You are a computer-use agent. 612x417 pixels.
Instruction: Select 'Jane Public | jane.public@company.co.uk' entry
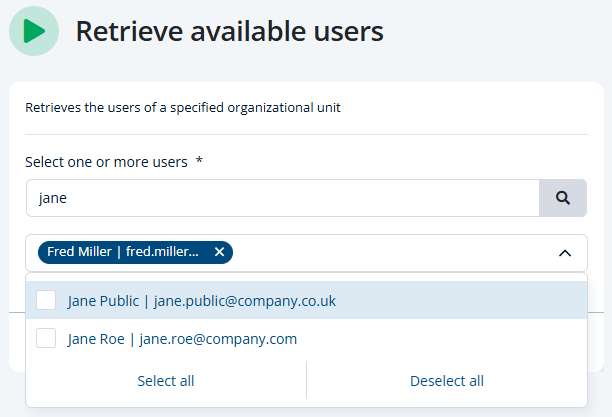(306, 300)
